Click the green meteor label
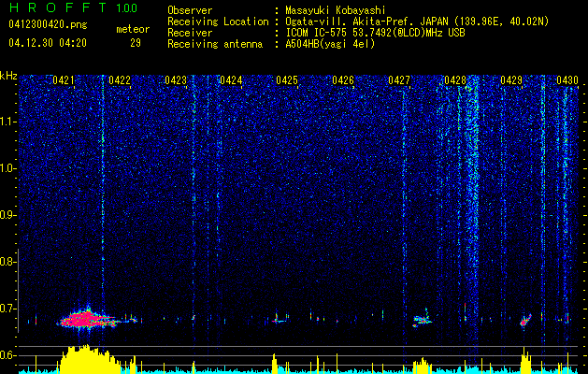Viewport: 588px width, 374px height. (x=133, y=29)
